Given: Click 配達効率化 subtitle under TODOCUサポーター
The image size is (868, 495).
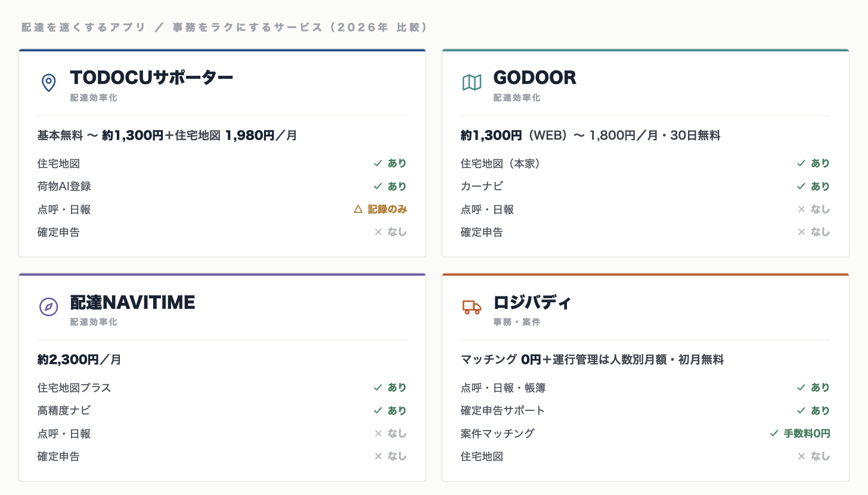Looking at the screenshot, I should click(94, 97).
